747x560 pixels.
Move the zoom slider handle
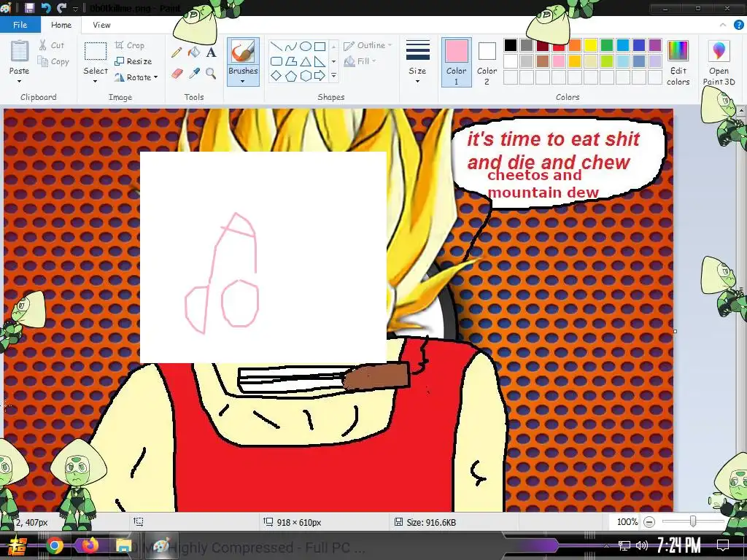tap(693, 522)
